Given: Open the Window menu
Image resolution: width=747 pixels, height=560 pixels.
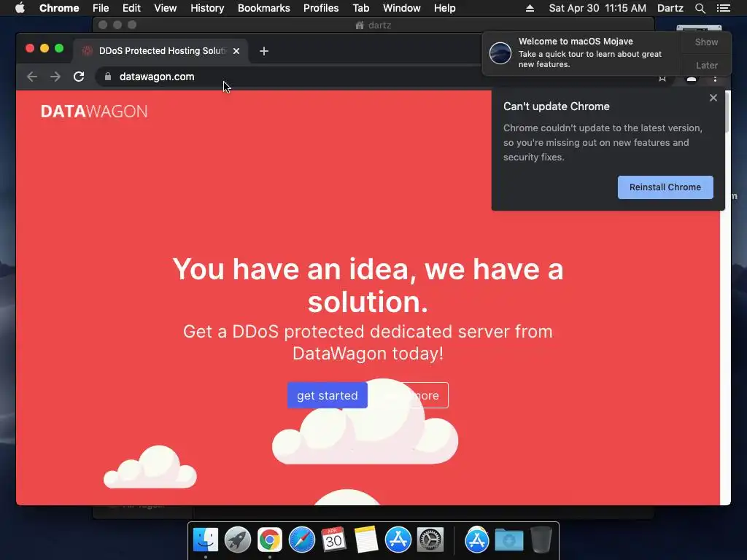Looking at the screenshot, I should (402, 8).
